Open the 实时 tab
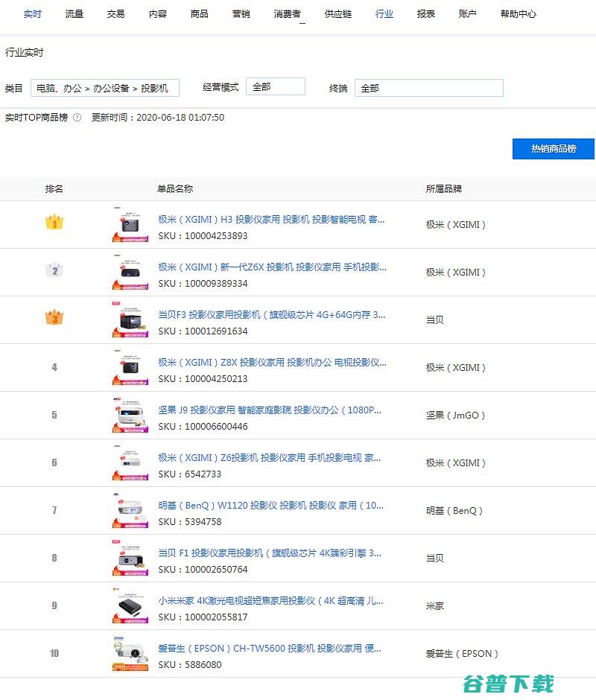596x700 pixels. pos(32,14)
